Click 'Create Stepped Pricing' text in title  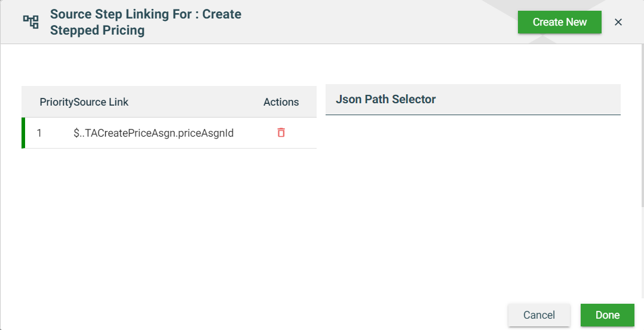(97, 30)
